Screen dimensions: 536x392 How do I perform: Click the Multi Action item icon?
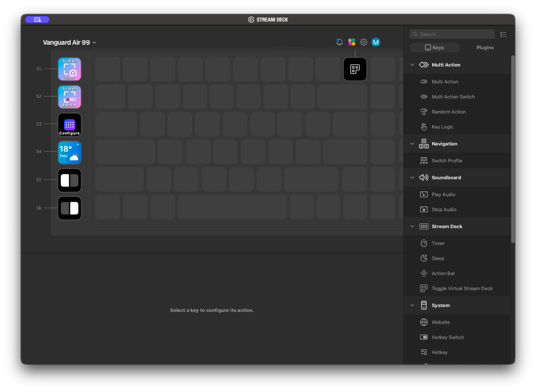[x=424, y=82]
